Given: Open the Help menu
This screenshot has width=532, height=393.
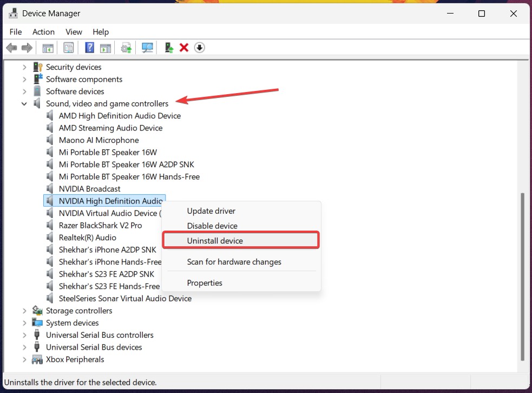Looking at the screenshot, I should pyautogui.click(x=101, y=32).
